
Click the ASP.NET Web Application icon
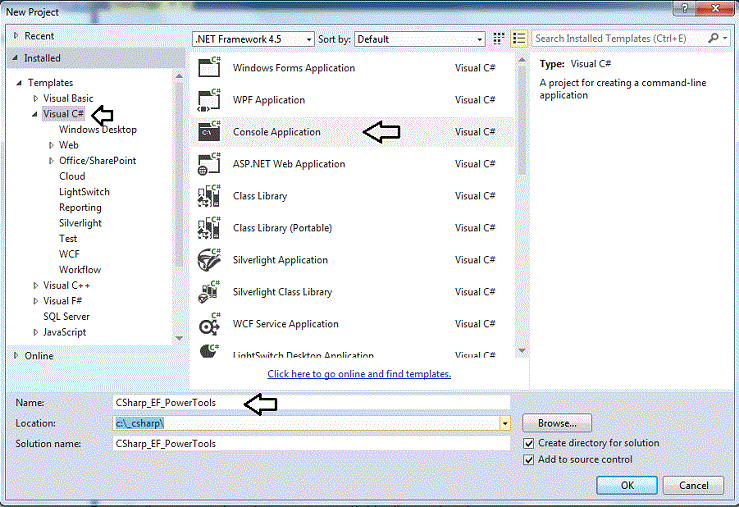[x=209, y=164]
